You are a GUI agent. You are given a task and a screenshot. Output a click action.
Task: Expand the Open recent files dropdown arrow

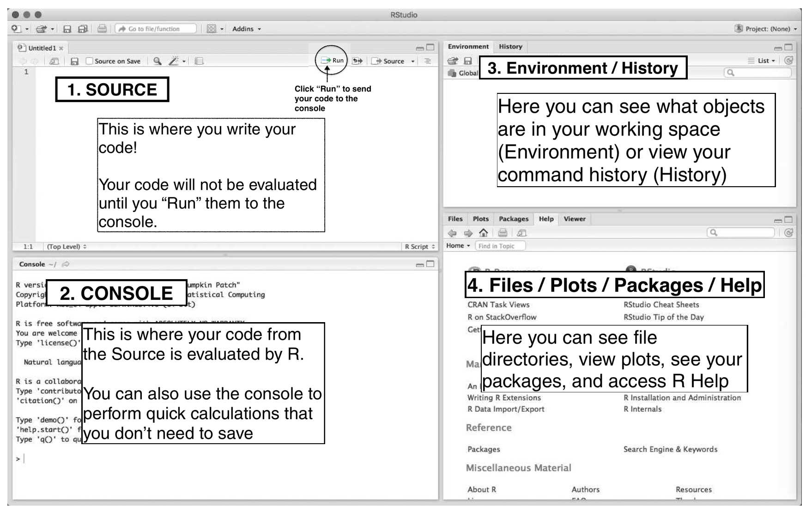click(52, 29)
